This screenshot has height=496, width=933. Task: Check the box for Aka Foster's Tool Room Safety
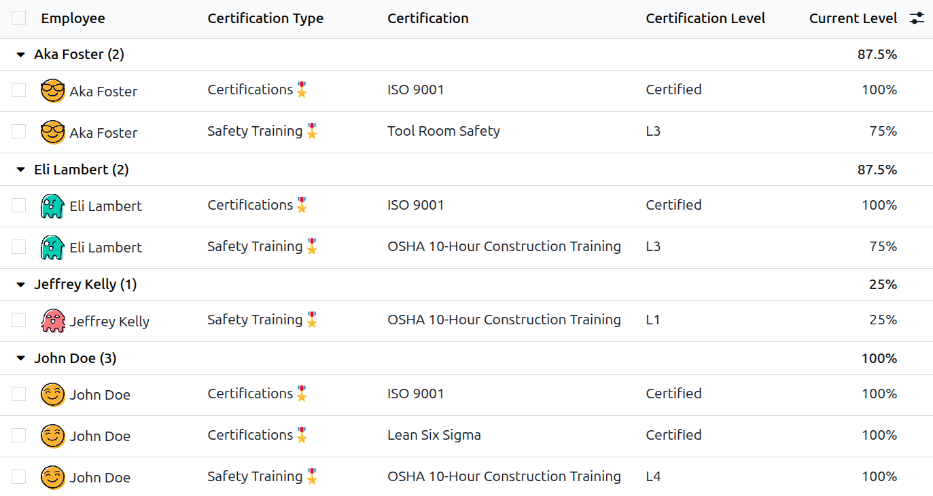point(19,131)
